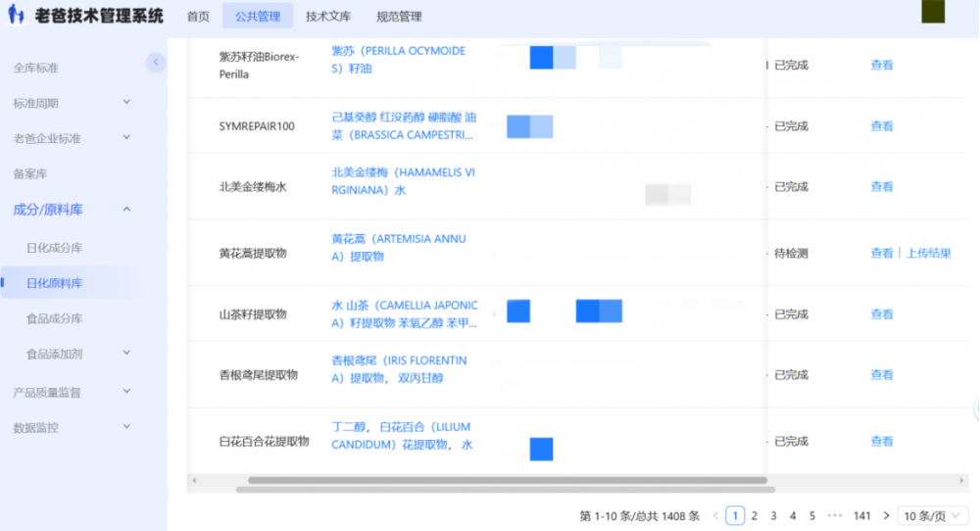980x531 pixels.
Task: Open the 规范管理 top tab
Action: 399,17
